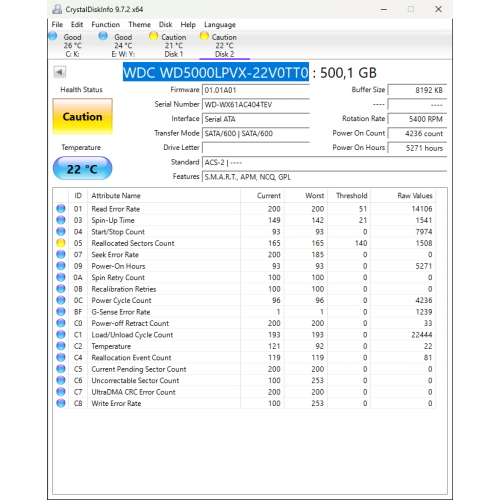Open the Language menu

[220, 25]
